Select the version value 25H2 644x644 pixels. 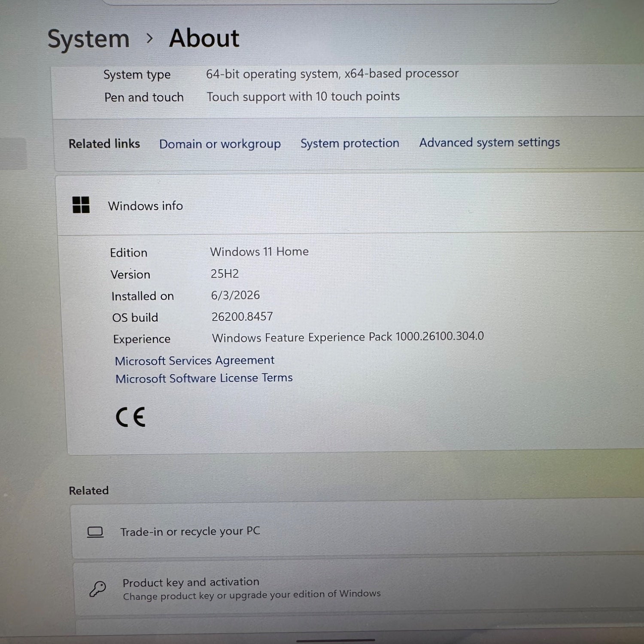pos(225,273)
